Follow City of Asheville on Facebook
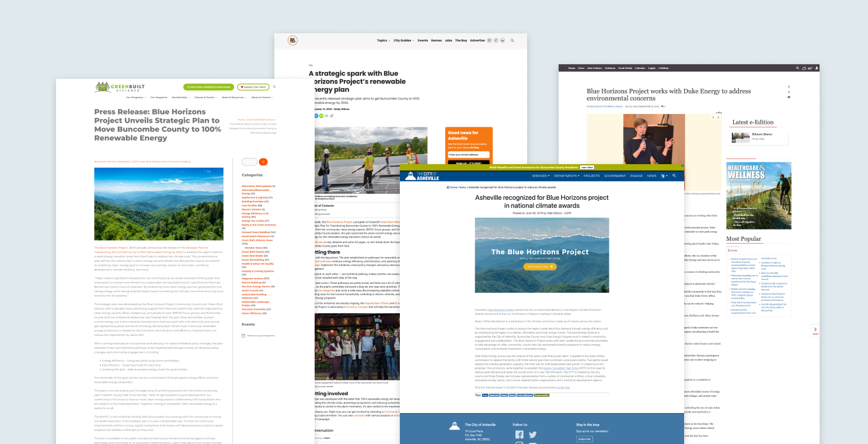This screenshot has height=444, width=868. point(520,435)
